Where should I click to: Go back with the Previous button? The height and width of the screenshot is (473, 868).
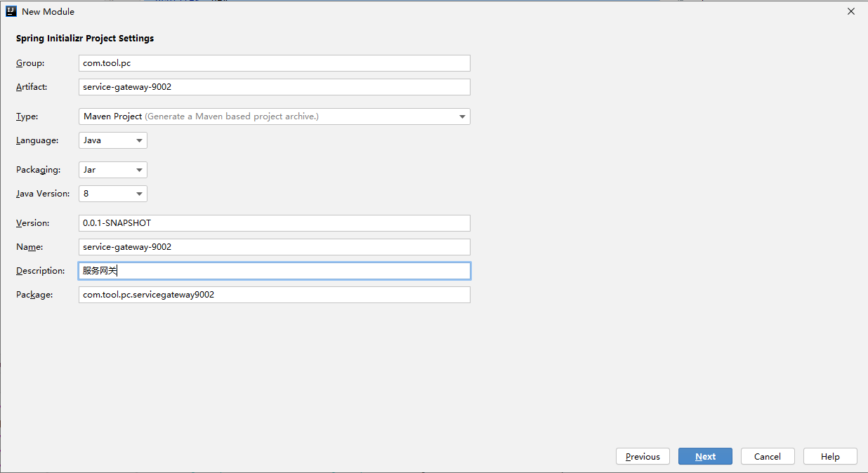[643, 456]
